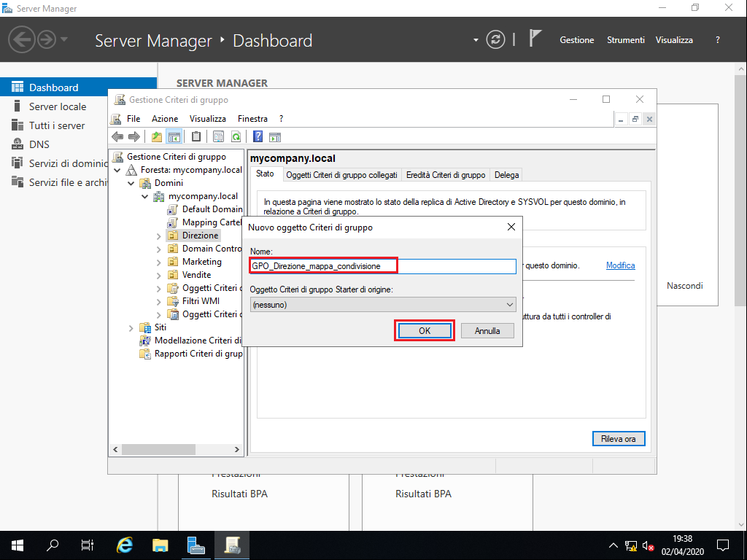Open Task View on taskbar
This screenshot has height=560, width=747.
point(88,545)
